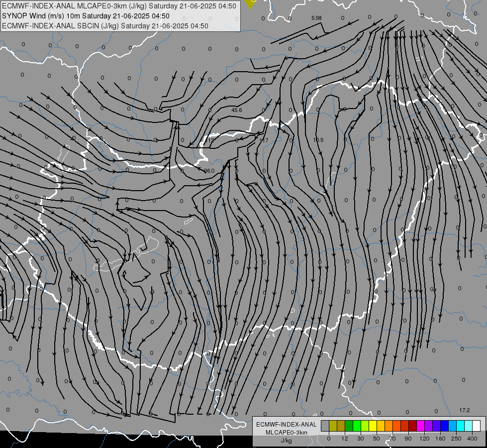Click the map value 45.6

tap(237, 110)
